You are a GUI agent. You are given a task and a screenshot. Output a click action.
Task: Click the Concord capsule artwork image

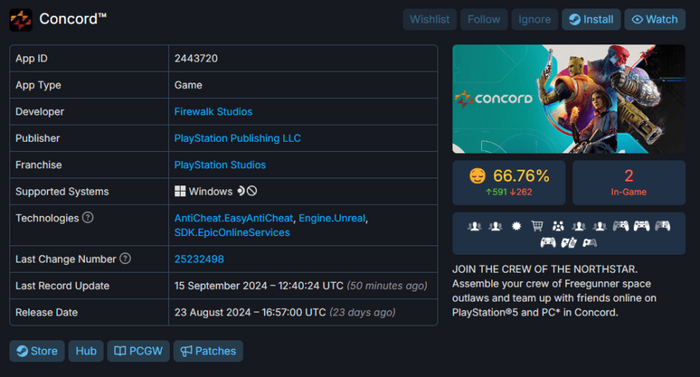569,99
